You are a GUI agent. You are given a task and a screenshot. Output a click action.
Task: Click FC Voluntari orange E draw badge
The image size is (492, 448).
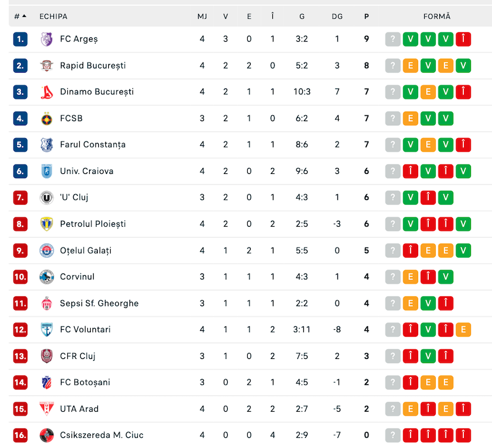point(463,329)
